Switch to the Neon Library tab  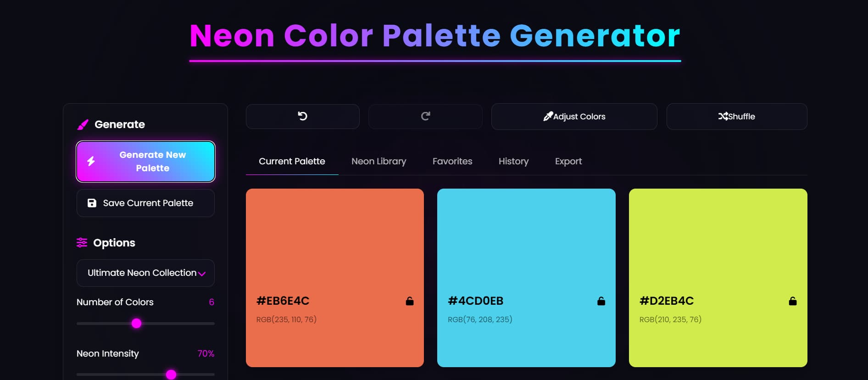click(x=378, y=161)
